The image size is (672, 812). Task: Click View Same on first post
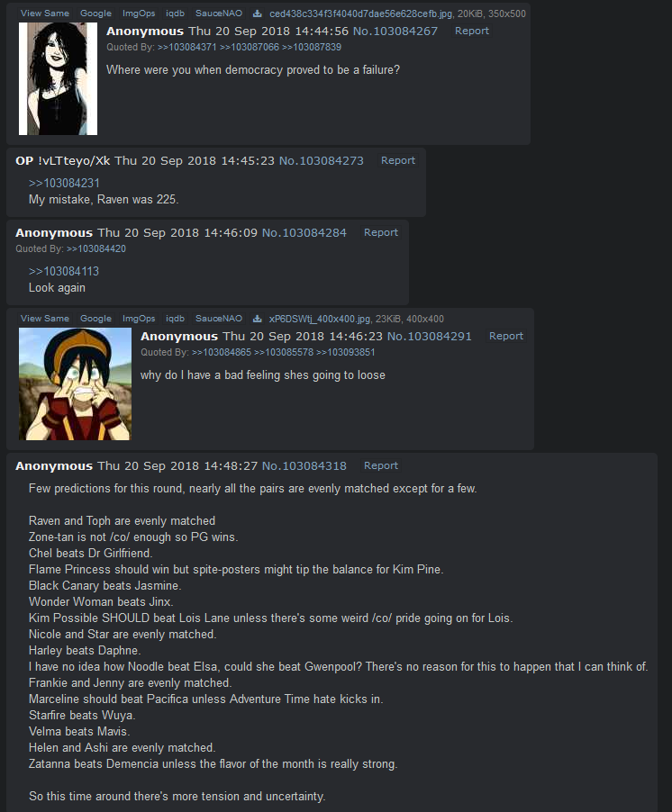tap(44, 14)
